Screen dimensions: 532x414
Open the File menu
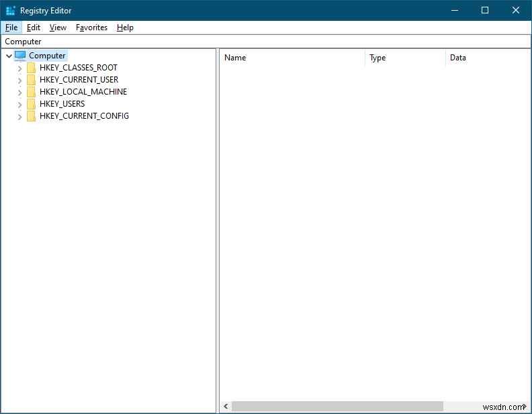[x=11, y=28]
